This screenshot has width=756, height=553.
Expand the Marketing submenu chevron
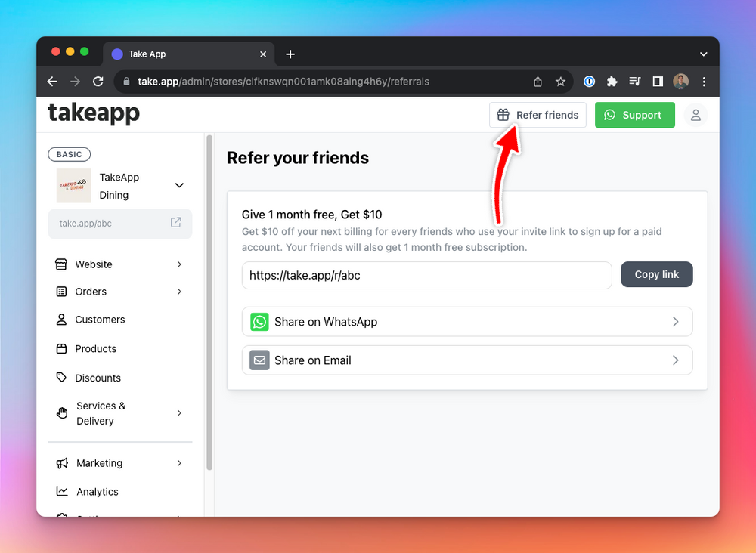179,463
